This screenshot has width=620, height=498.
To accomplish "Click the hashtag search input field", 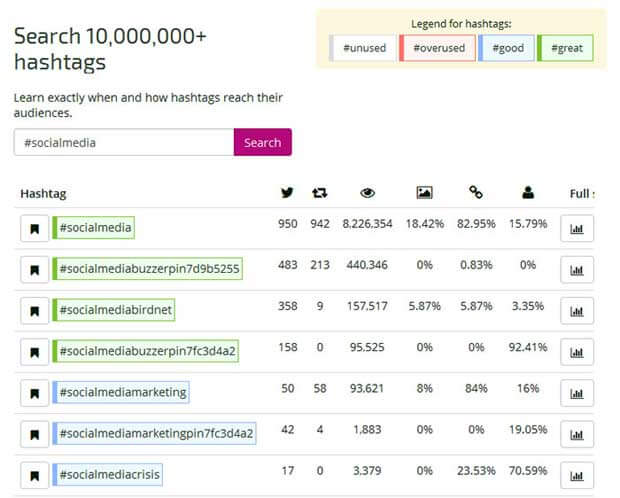I will click(124, 142).
